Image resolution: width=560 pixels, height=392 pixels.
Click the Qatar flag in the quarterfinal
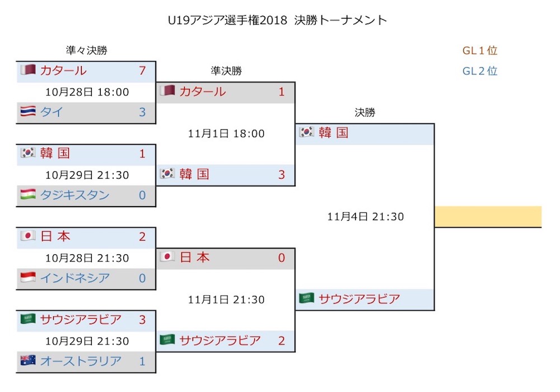[28, 69]
